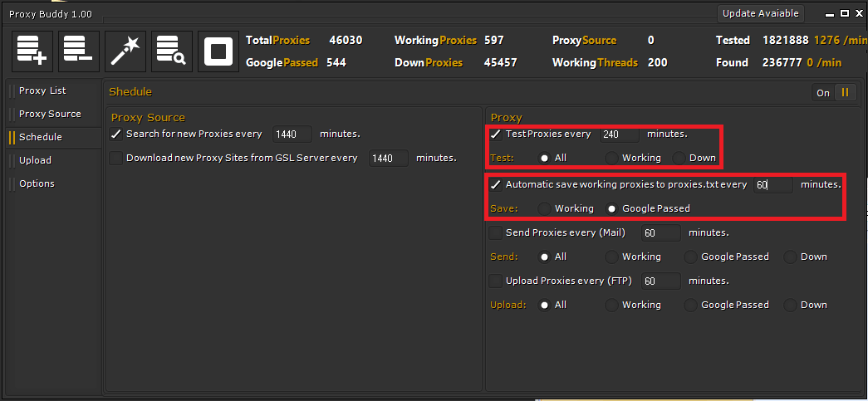Click the Upload Proxies (FTP) minutes field

point(661,281)
